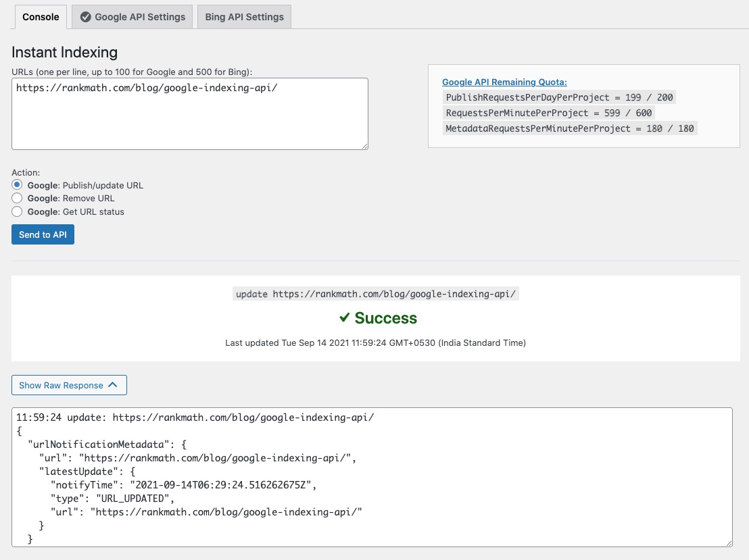Image resolution: width=749 pixels, height=560 pixels.
Task: Click the resize handle of URLs text area
Action: tap(365, 147)
